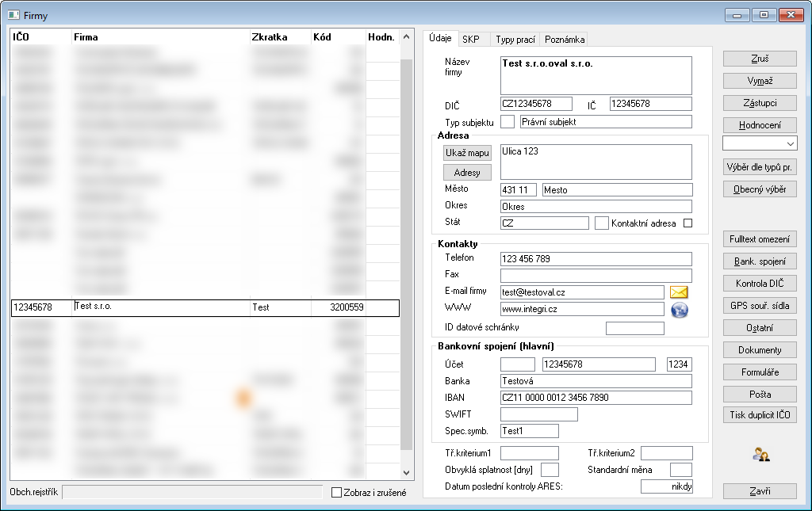The width and height of the screenshot is (812, 511).
Task: Click the users icon above Zavři
Action: point(760,454)
